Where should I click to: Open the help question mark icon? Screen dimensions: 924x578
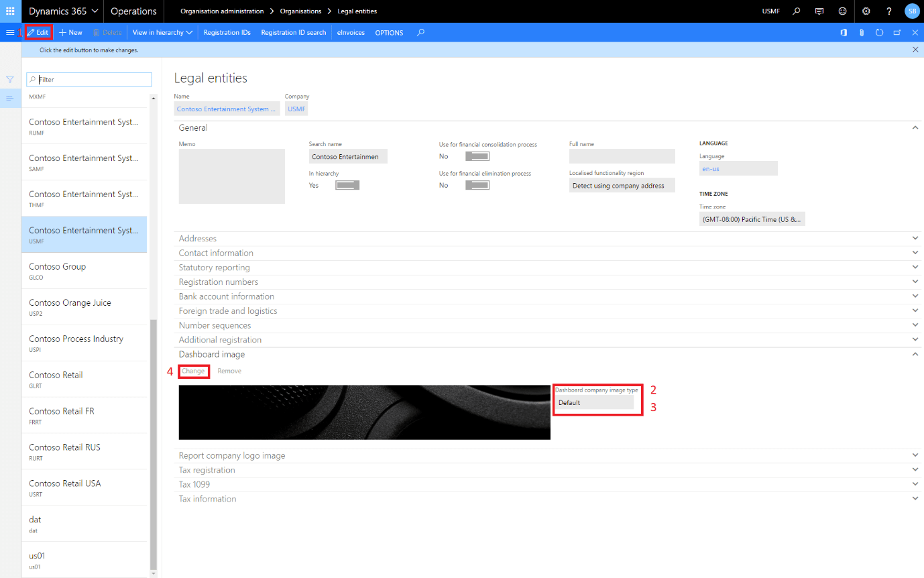click(x=889, y=11)
